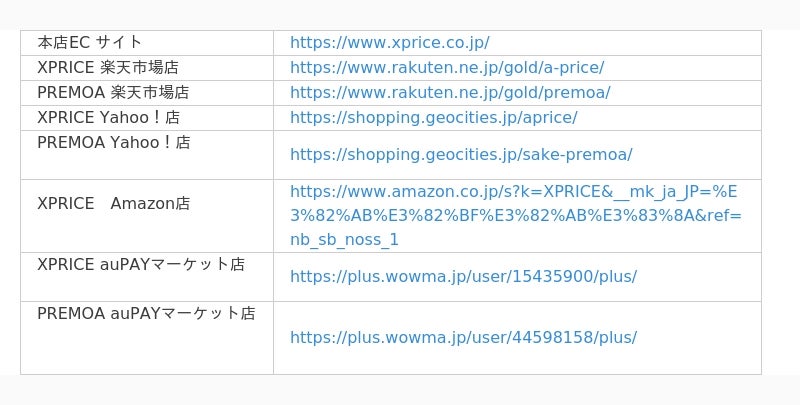Open the rakuten gold/premoa link

coord(450,92)
